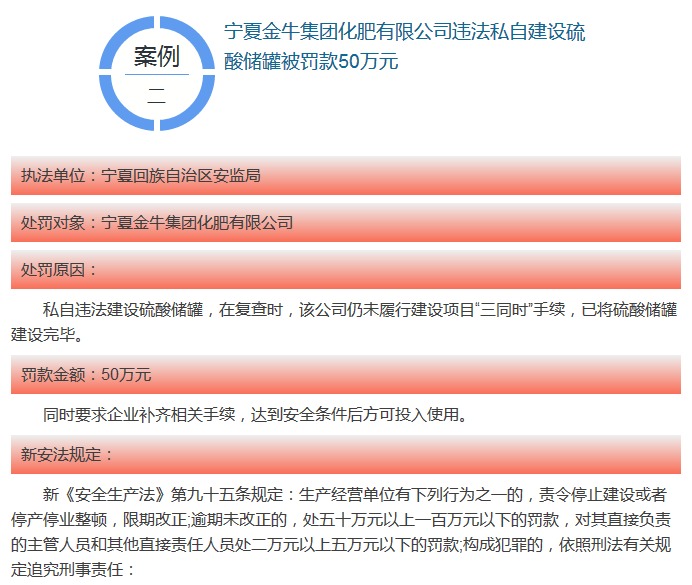Click the 处罚对象：宁夏金牛集团化肥有限公司 bar
This screenshot has width=692, height=585.
[346, 223]
